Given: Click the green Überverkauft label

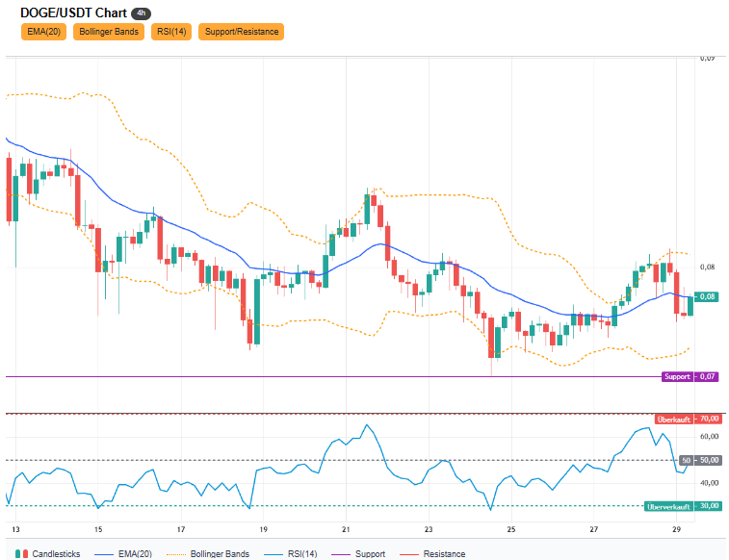Looking at the screenshot, I should coord(668,507).
